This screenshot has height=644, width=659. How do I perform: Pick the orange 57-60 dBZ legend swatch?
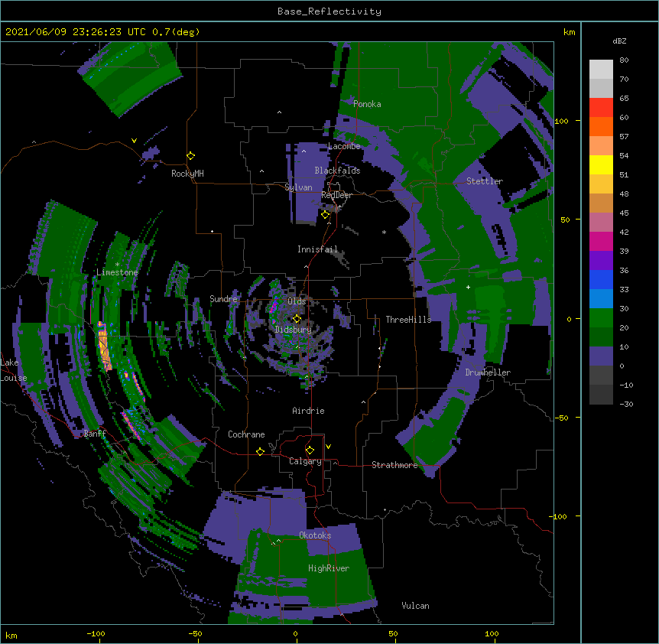click(x=601, y=126)
